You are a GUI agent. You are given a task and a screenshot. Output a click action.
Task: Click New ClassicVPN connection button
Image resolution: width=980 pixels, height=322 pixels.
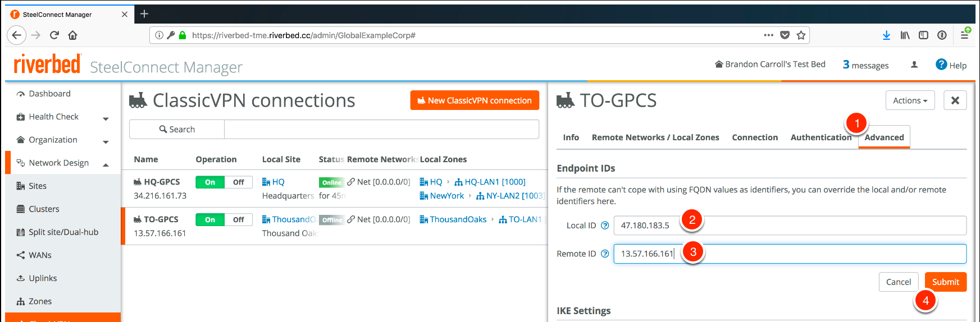coord(475,100)
